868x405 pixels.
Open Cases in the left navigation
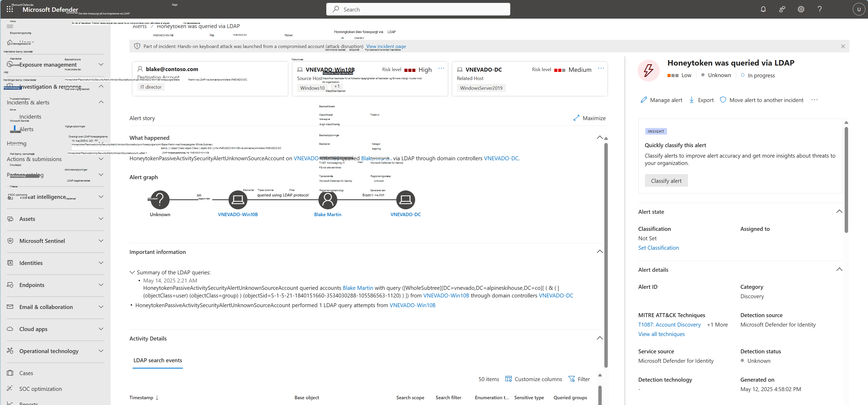tap(26, 373)
